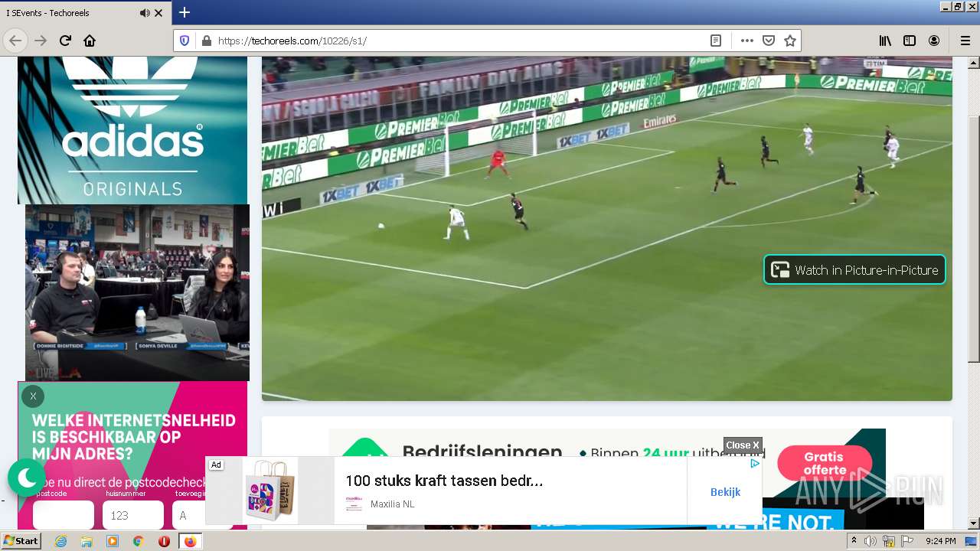Click the kraft bags product image

[x=269, y=491]
